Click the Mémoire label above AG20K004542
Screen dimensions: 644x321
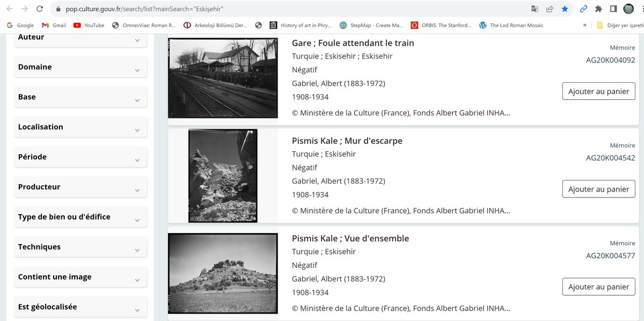tap(623, 145)
